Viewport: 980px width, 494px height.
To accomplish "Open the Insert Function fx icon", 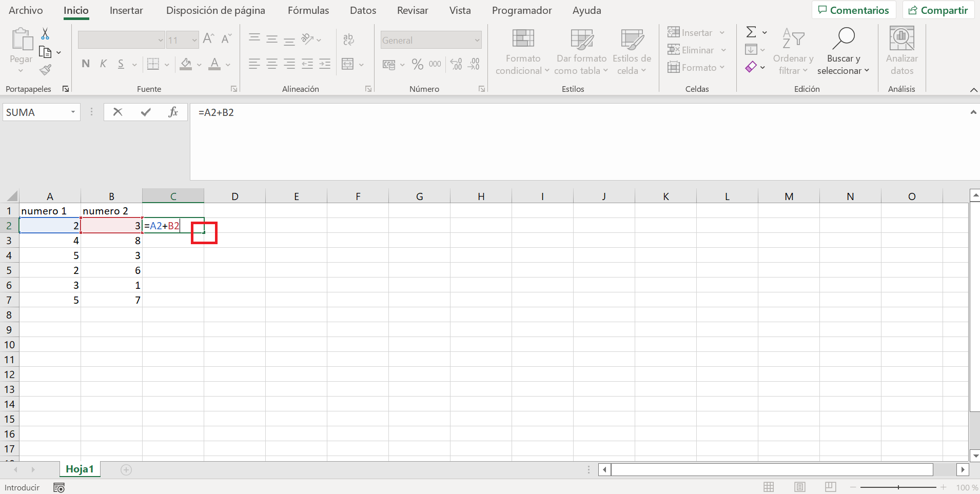I will point(173,112).
